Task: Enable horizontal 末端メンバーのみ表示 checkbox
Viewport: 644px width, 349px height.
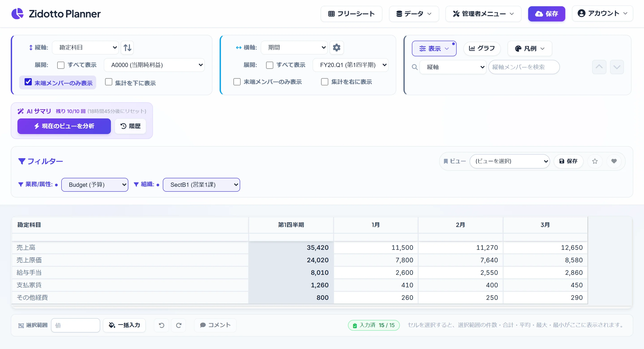Action: pyautogui.click(x=237, y=82)
